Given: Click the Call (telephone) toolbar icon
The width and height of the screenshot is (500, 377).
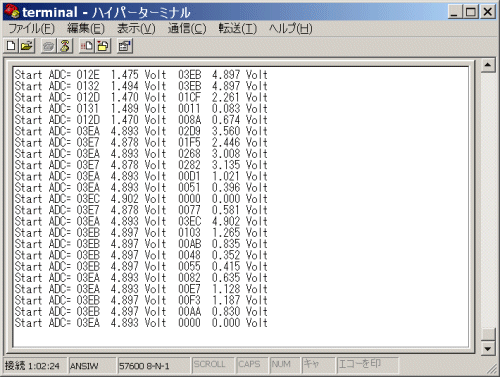Looking at the screenshot, I should point(49,46).
